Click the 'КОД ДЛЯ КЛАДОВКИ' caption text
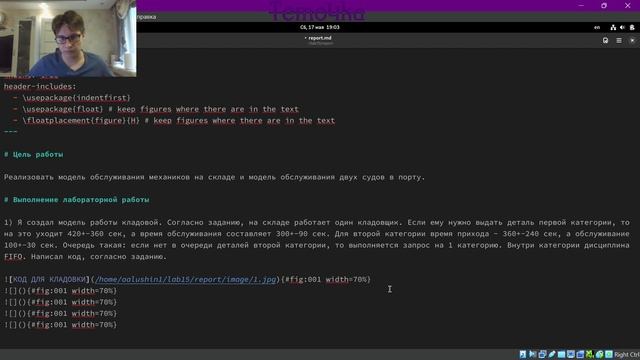Image resolution: width=640 pixels, height=360 pixels. (49, 280)
